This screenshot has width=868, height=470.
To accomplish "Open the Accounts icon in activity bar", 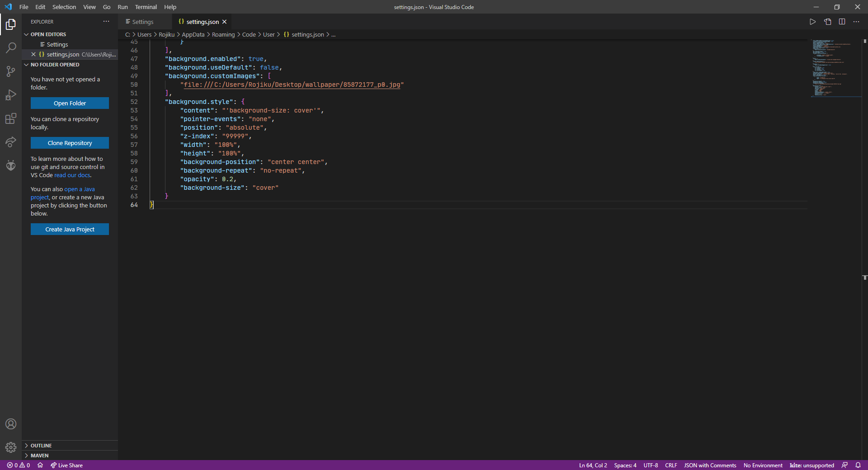I will pos(11,424).
